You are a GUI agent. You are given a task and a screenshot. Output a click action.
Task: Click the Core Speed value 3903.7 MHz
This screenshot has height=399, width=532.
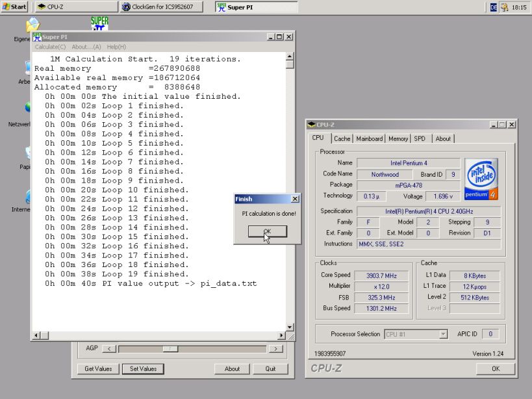(x=381, y=276)
